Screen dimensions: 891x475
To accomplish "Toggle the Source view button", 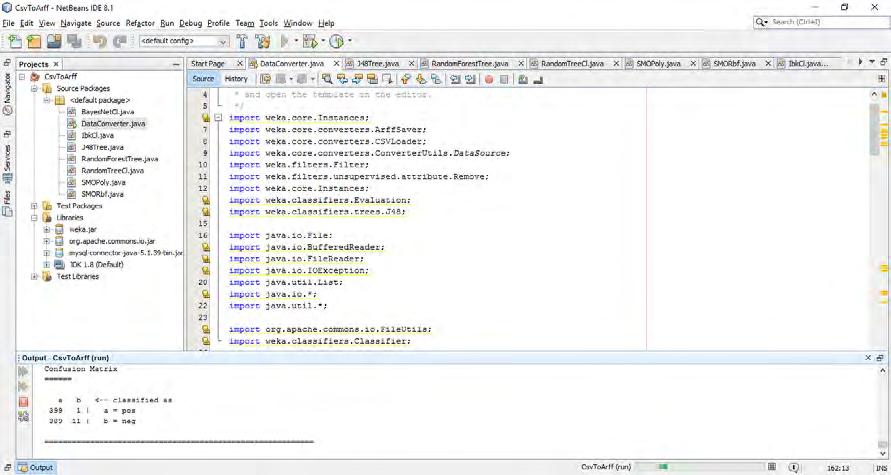I will coord(203,79).
